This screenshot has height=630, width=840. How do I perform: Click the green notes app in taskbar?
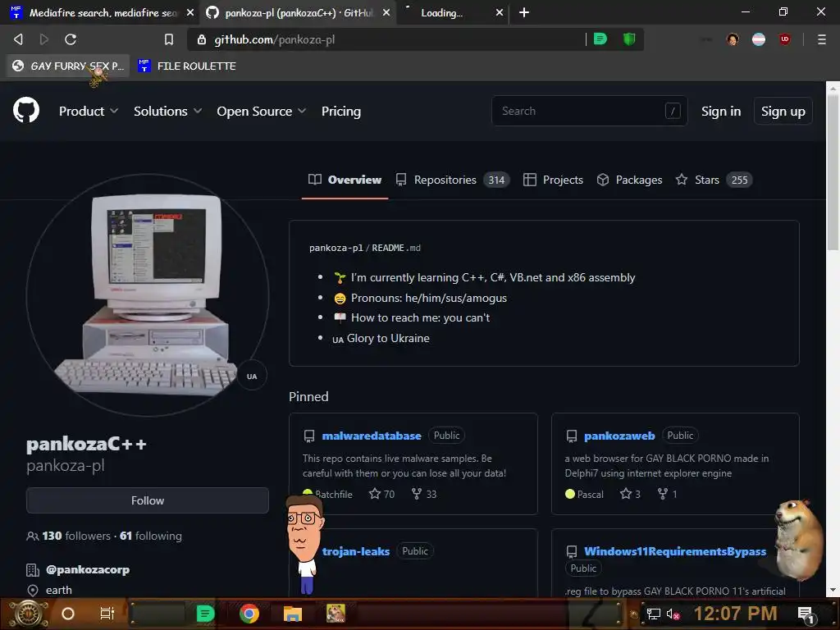click(x=204, y=614)
